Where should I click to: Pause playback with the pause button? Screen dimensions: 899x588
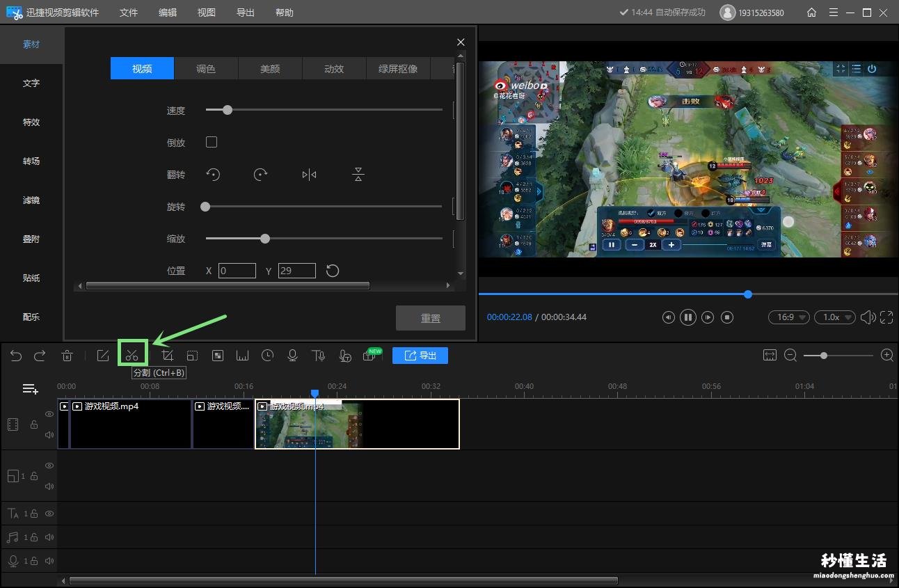click(x=688, y=317)
